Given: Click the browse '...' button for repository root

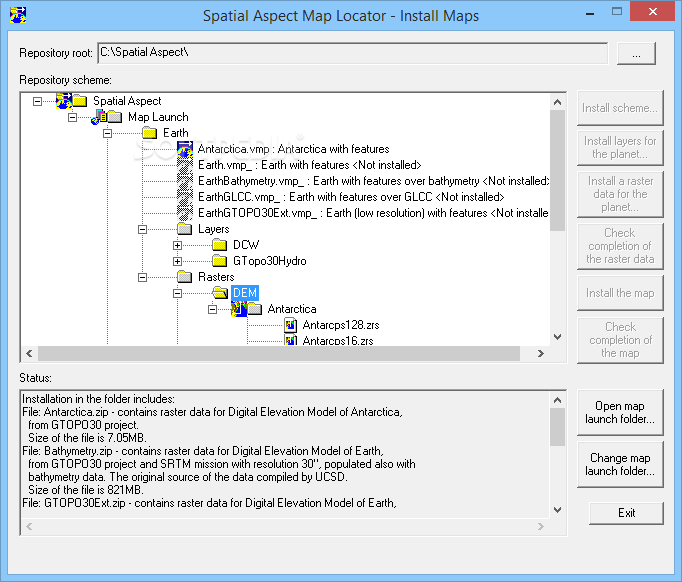Looking at the screenshot, I should point(636,54).
